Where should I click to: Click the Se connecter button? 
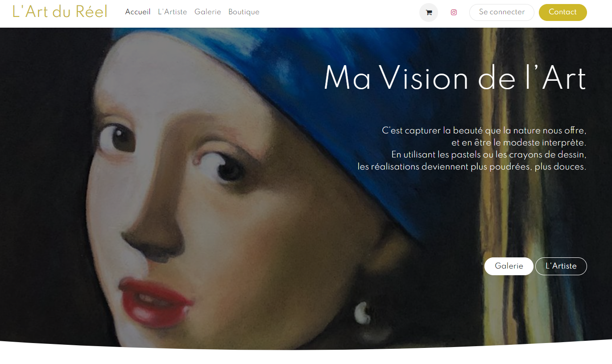click(x=502, y=12)
